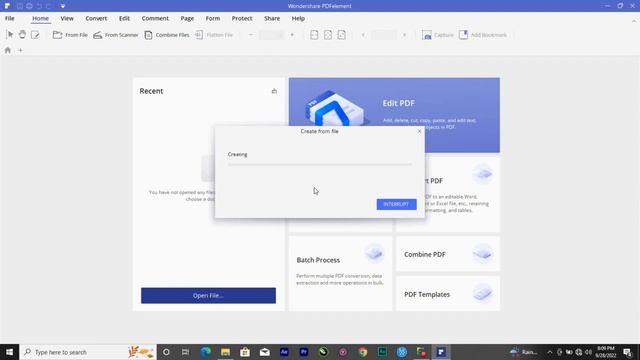Open the File menu
The height and width of the screenshot is (360, 640).
pos(10,18)
